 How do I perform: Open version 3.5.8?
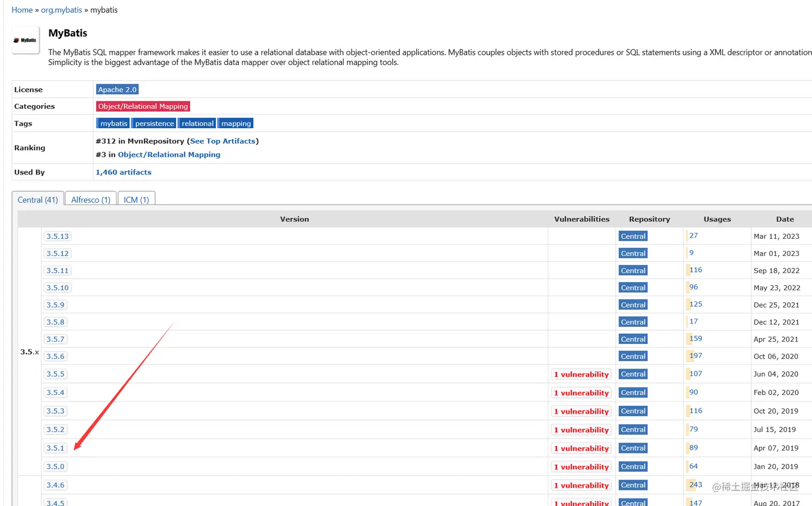(x=55, y=322)
